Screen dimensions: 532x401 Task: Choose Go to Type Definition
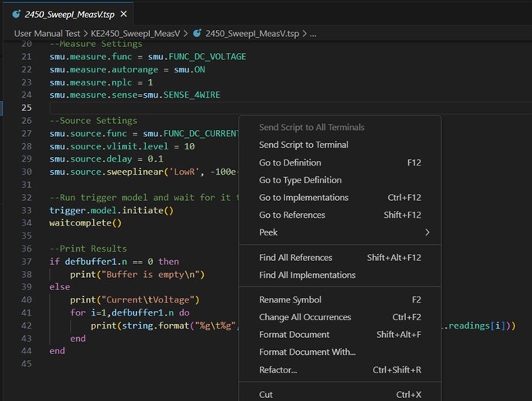click(x=300, y=180)
